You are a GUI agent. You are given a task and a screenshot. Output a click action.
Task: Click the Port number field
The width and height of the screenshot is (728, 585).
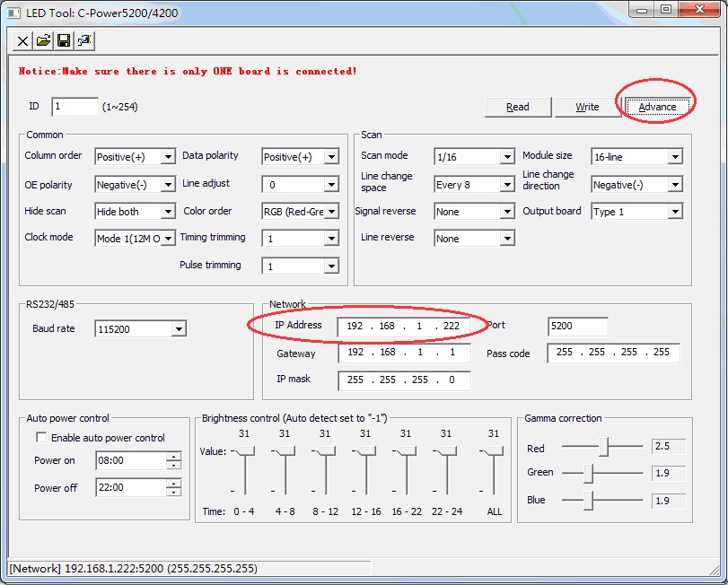[x=578, y=327]
